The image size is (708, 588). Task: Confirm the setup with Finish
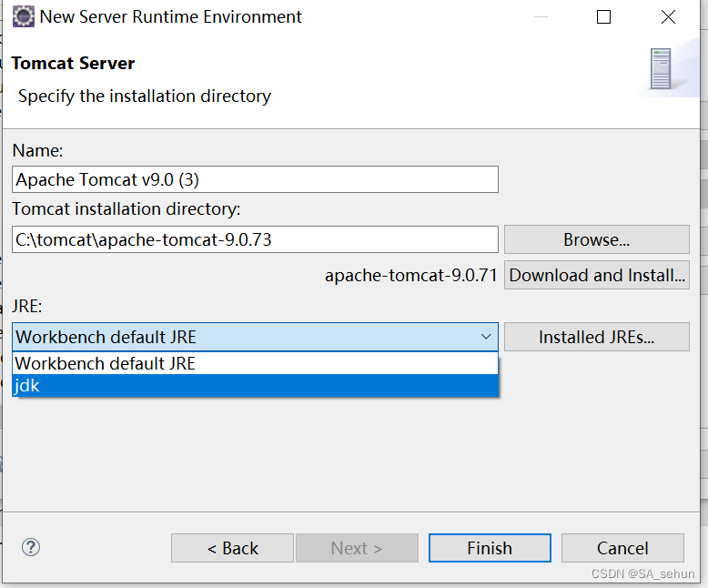(x=490, y=548)
